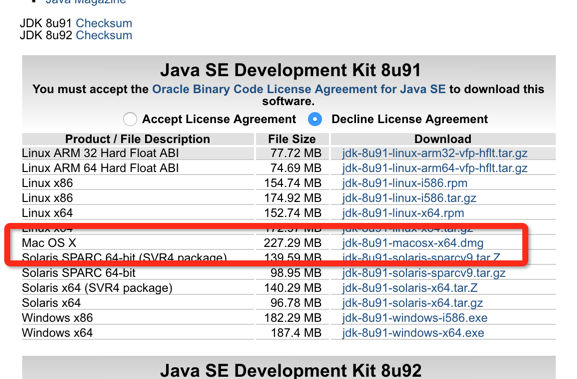This screenshot has height=379, width=577.
Task: Select Accept License Agreement radio button
Action: point(130,119)
